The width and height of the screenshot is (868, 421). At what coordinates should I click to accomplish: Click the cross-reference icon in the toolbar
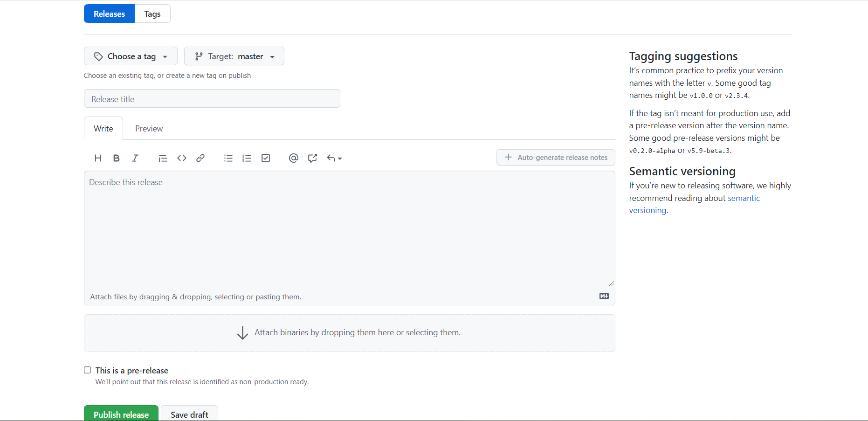click(x=312, y=158)
